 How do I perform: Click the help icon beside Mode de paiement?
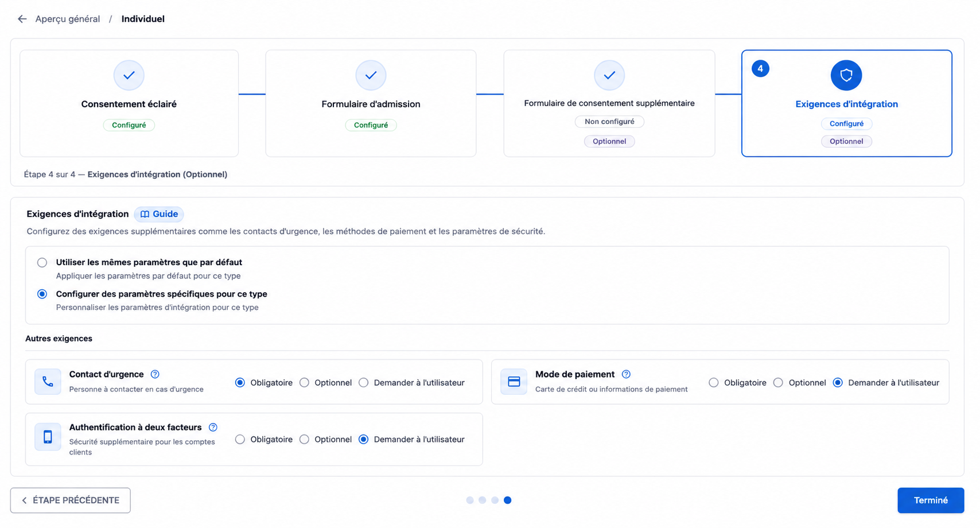click(626, 374)
